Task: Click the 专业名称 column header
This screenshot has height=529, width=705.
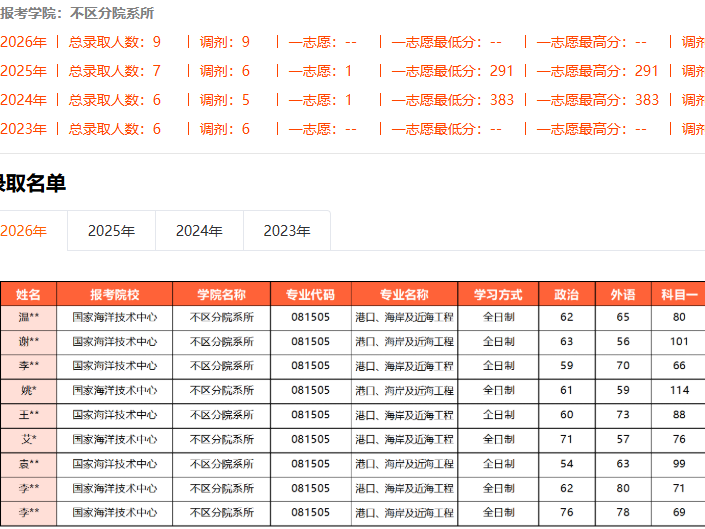Action: click(x=404, y=294)
